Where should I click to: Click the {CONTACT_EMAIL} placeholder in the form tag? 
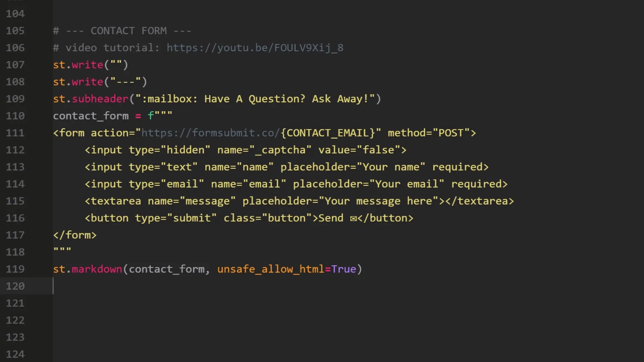(328, 133)
